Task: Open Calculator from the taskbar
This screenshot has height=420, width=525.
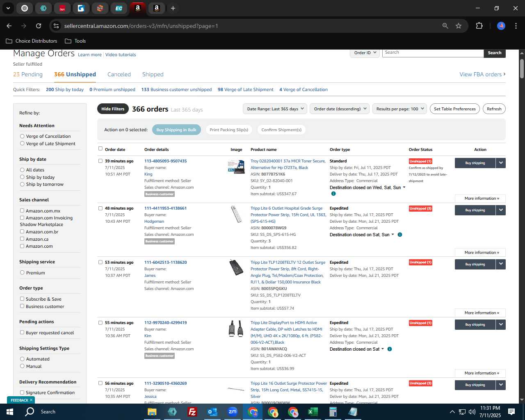Action: click(333, 412)
